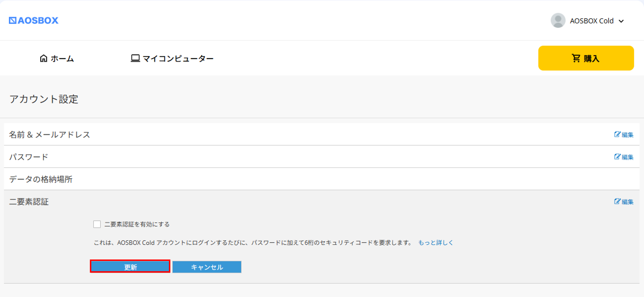Screen dimensions: 644x297
Task: Click the yellow 購入 button
Action: 591,58
